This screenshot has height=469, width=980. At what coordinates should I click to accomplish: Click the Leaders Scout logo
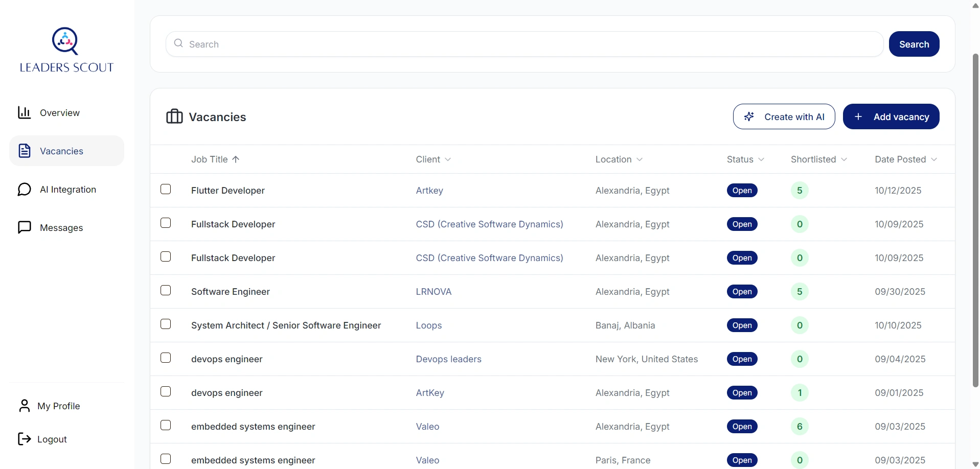click(x=66, y=50)
